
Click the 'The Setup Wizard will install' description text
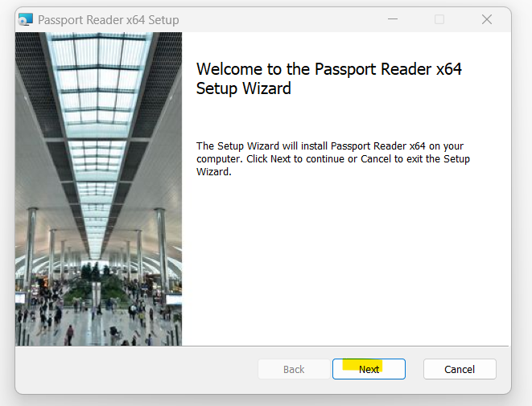pyautogui.click(x=333, y=158)
